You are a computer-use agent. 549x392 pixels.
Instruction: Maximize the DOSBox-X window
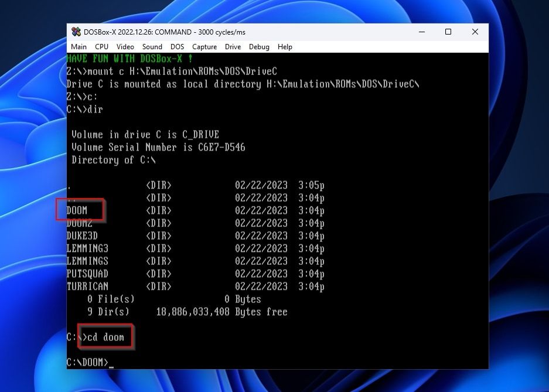click(x=448, y=32)
